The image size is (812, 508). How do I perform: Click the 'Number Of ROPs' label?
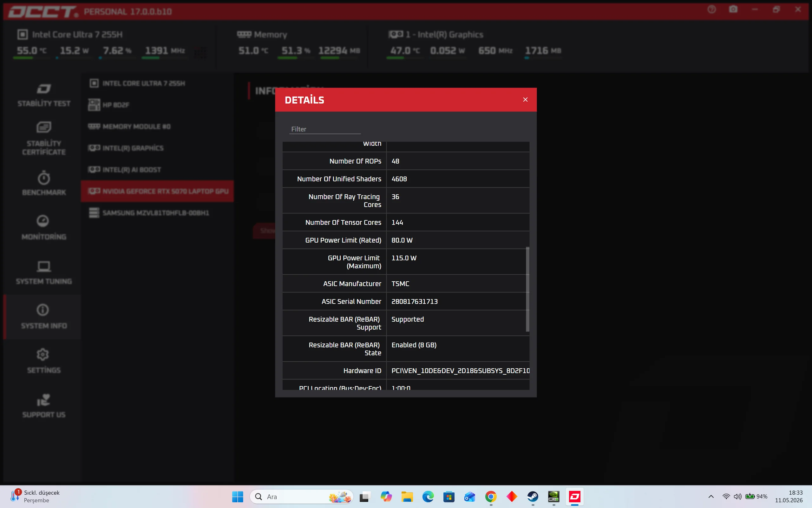[x=355, y=161]
